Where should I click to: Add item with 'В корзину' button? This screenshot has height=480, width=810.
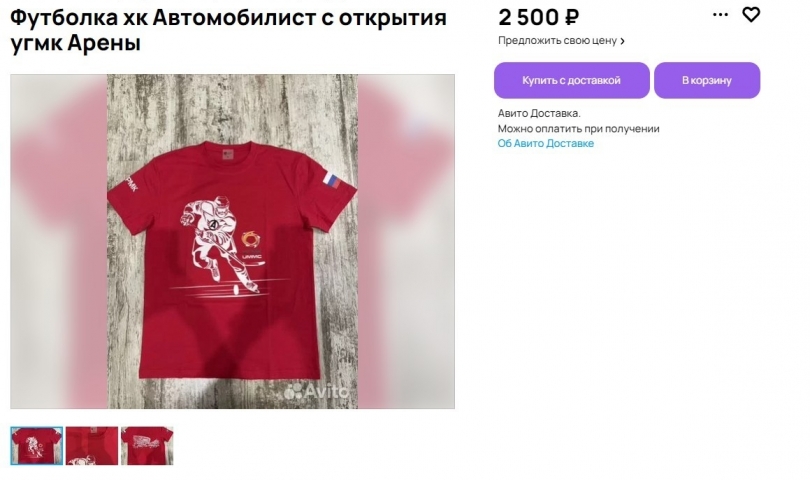(x=707, y=80)
